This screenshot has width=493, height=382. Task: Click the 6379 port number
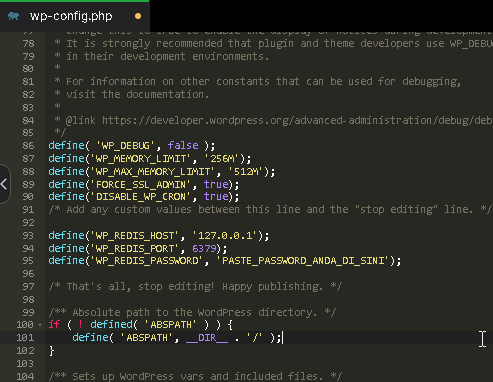pyautogui.click(x=204, y=248)
